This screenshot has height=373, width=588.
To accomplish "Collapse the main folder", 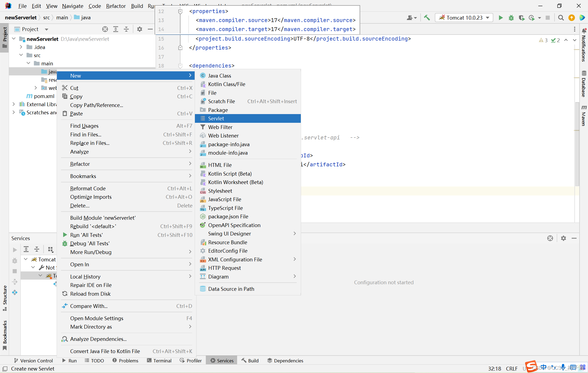I will 28,63.
